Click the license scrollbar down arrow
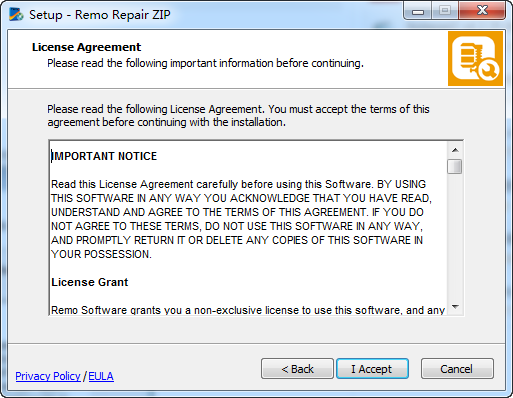Image resolution: width=513 pixels, height=398 pixels. tap(455, 306)
